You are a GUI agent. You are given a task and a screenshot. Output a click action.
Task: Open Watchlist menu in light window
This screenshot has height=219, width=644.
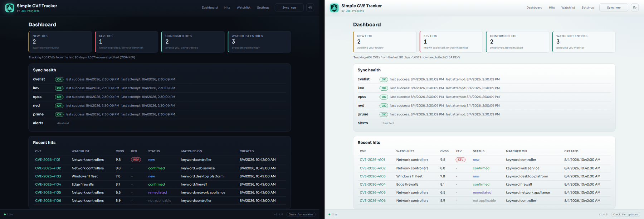568,8
